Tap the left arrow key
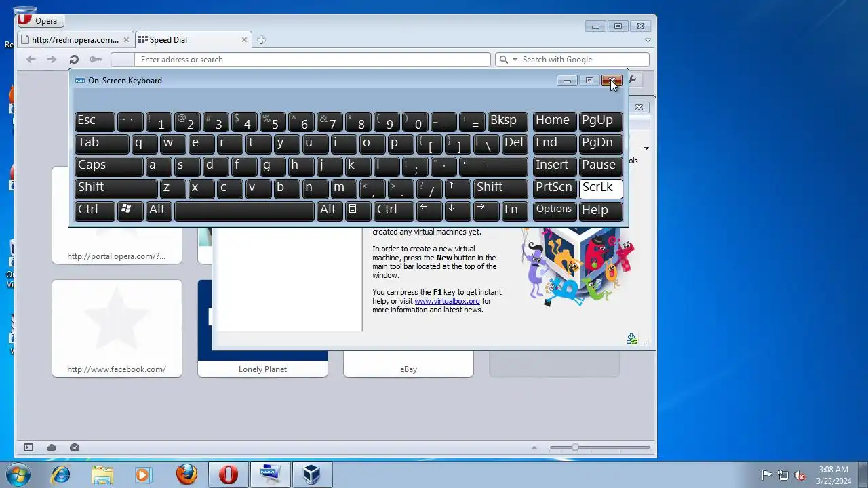This screenshot has width=868, height=488. click(x=429, y=210)
